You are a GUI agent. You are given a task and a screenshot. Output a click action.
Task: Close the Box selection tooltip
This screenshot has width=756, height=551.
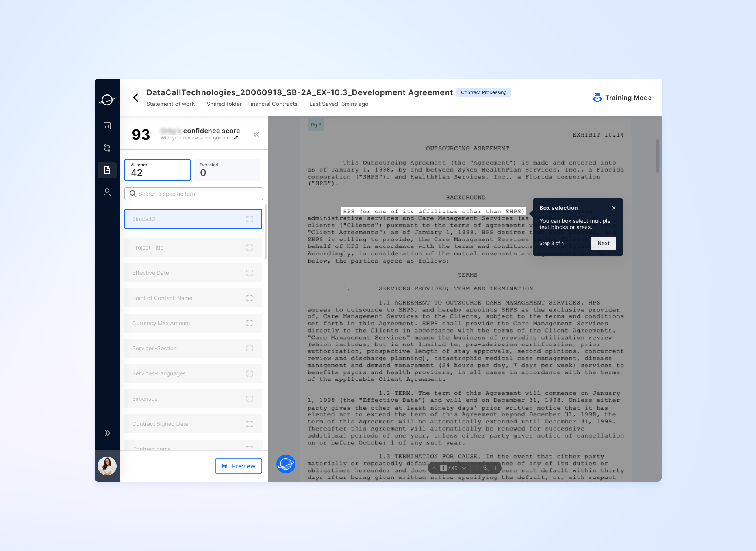point(614,208)
